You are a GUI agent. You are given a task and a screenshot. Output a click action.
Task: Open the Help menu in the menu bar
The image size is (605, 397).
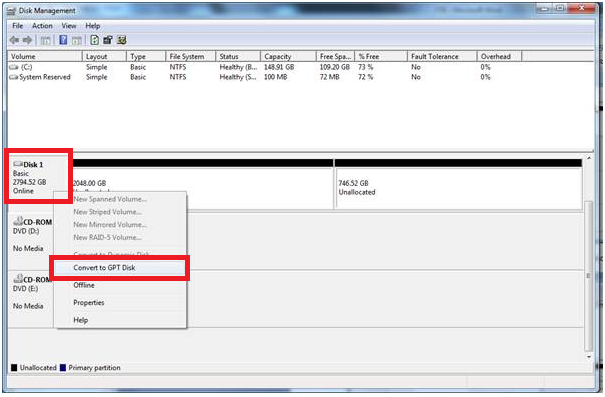93,26
